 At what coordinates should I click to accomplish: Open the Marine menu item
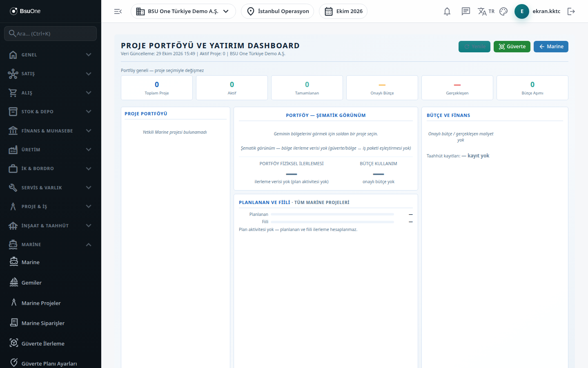coord(51,262)
